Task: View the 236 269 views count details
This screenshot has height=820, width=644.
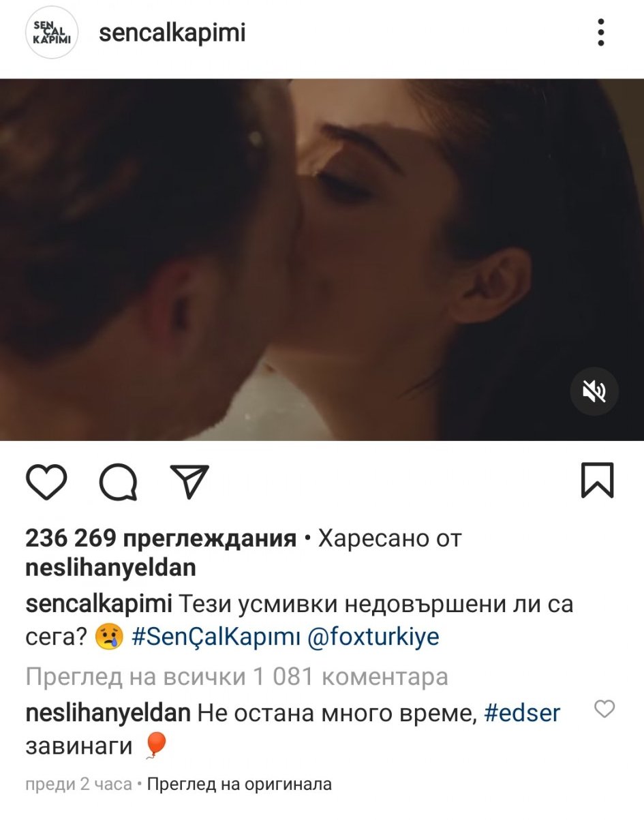Action: (161, 539)
